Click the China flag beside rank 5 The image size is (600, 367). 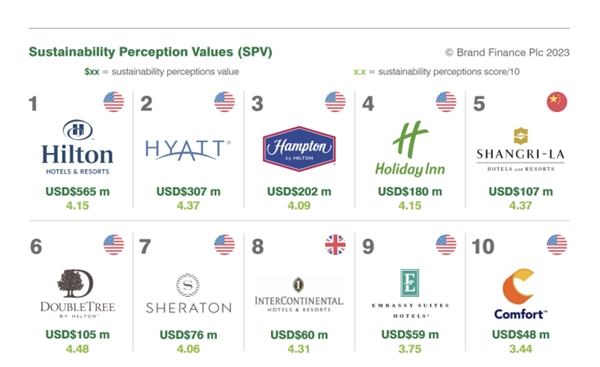pyautogui.click(x=557, y=102)
